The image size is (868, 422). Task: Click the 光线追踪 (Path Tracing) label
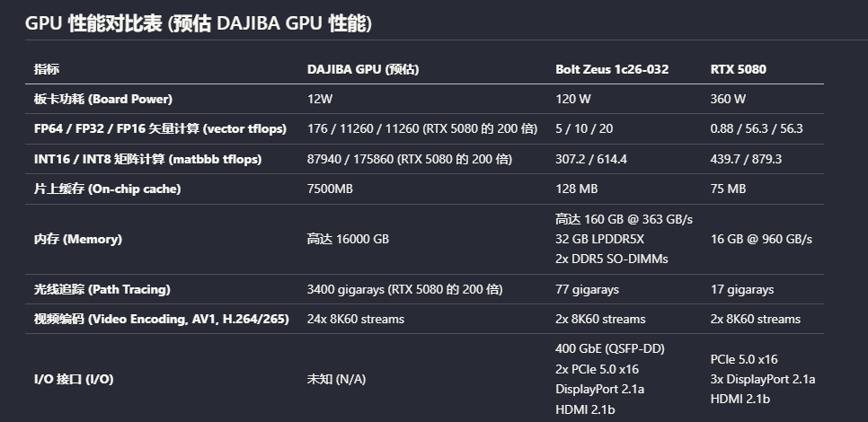coord(102,289)
